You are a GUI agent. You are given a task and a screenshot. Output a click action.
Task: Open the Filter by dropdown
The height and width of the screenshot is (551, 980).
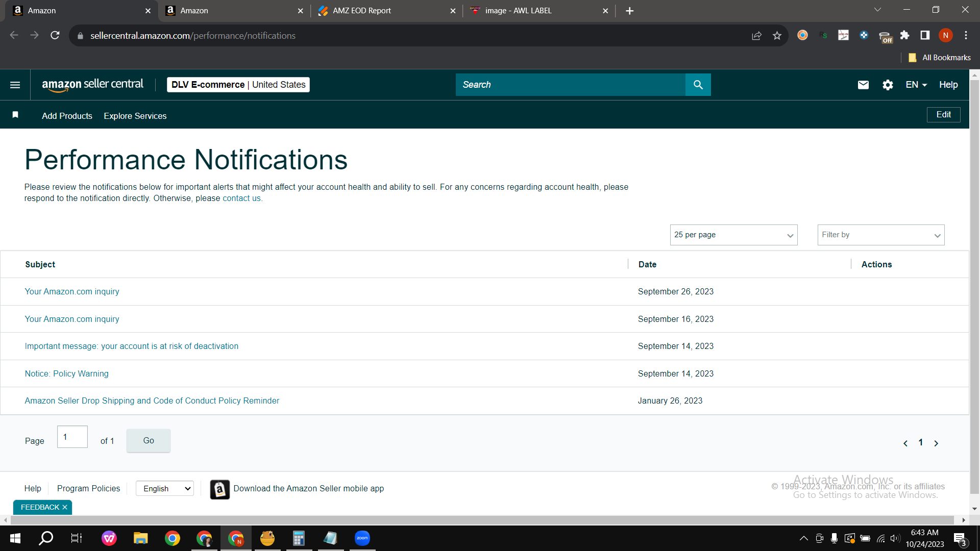tap(880, 235)
